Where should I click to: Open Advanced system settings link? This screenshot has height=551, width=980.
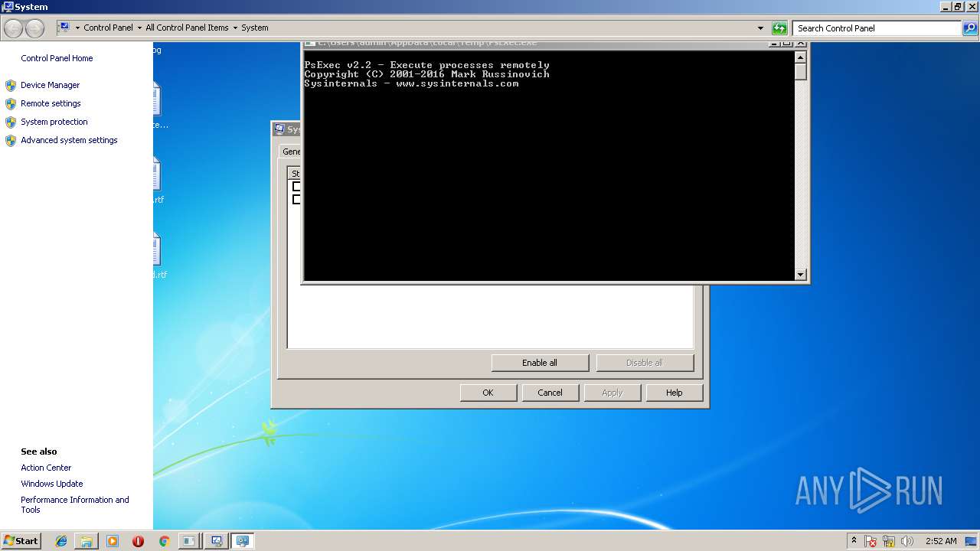69,140
